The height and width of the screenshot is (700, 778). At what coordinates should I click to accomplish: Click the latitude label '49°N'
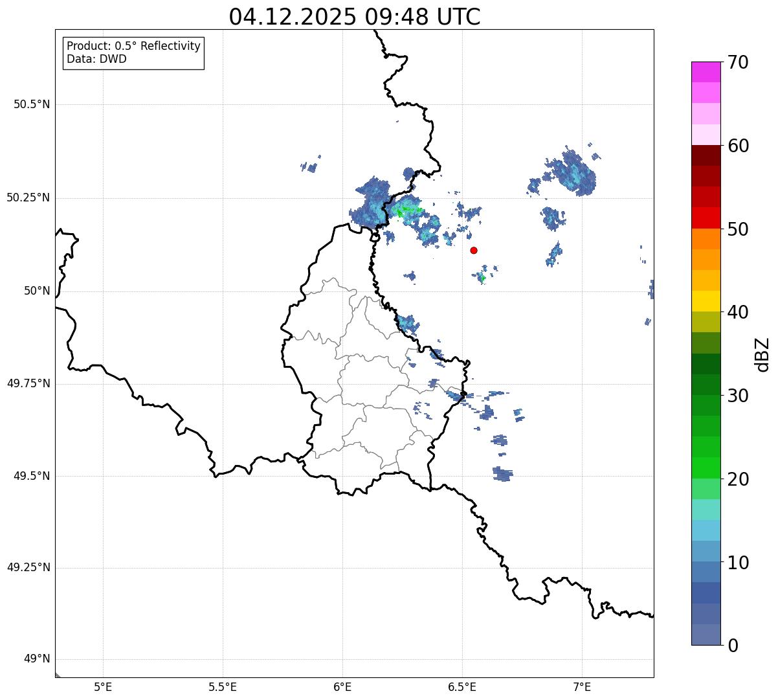tap(37, 659)
